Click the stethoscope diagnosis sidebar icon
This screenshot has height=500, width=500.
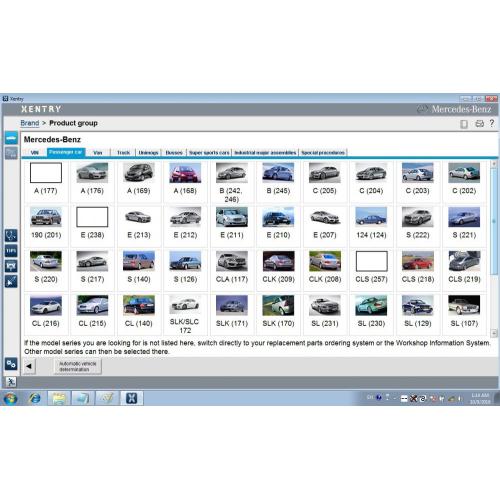click(11, 235)
